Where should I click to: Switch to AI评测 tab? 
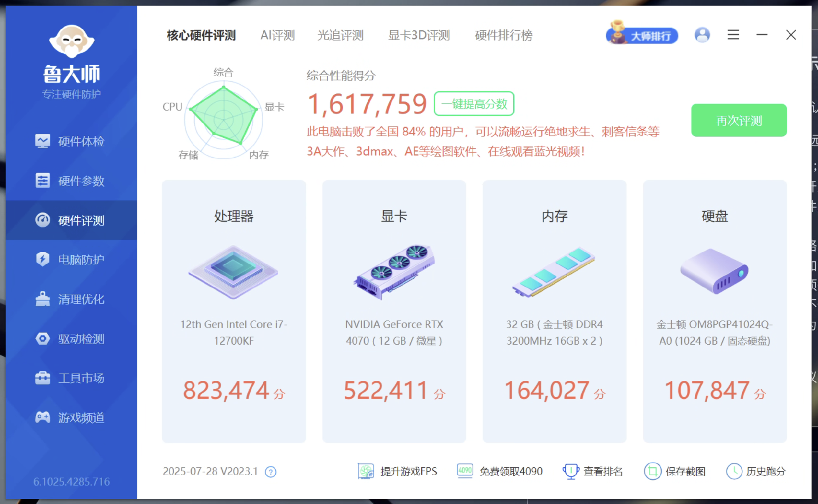[x=278, y=35]
